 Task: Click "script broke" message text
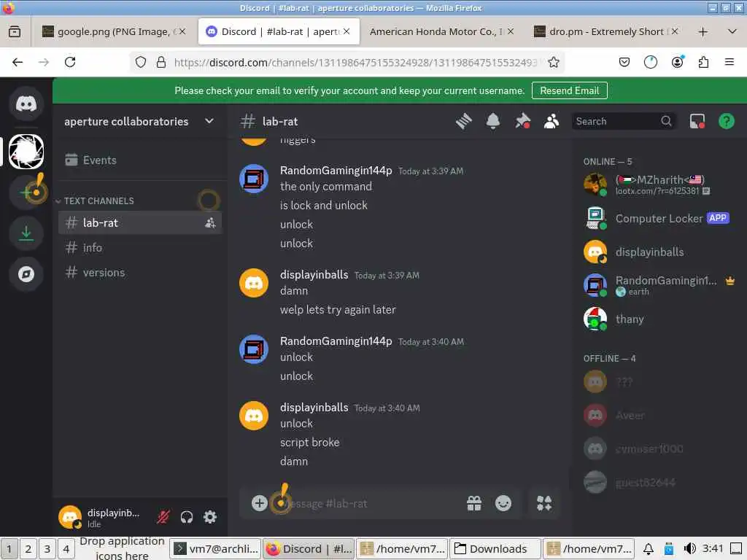point(309,443)
